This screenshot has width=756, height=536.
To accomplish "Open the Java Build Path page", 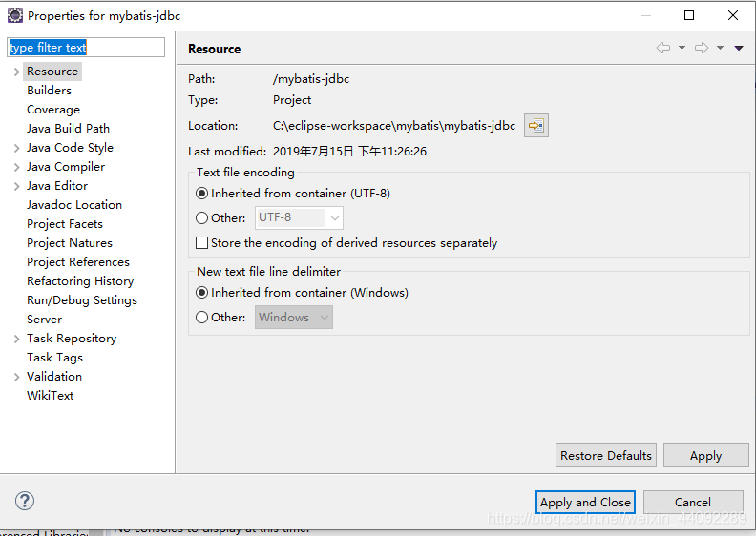I will click(68, 129).
